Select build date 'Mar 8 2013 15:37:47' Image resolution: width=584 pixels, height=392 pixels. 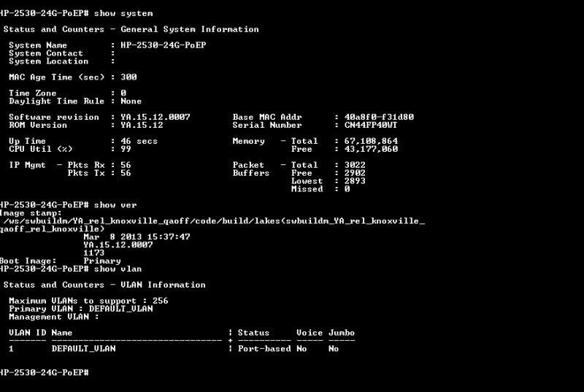(137, 237)
